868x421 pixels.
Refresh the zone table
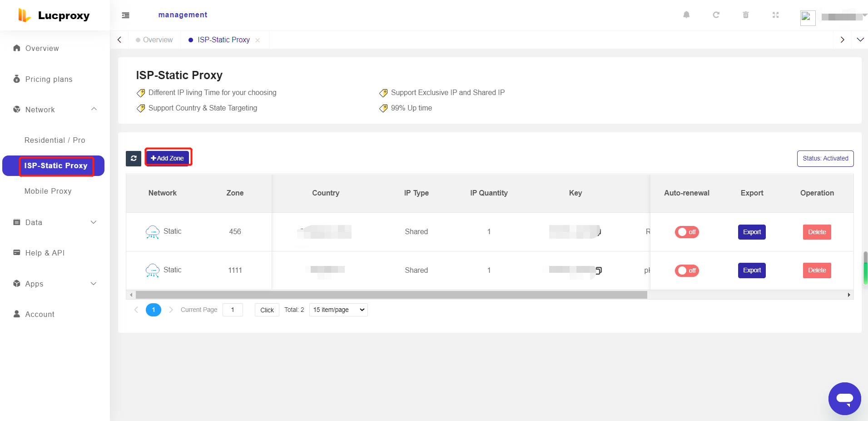[134, 158]
